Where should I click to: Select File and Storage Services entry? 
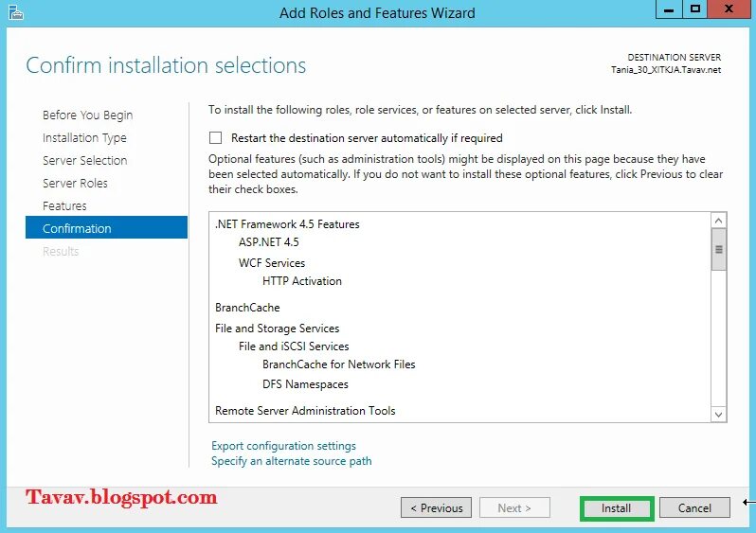pos(278,329)
